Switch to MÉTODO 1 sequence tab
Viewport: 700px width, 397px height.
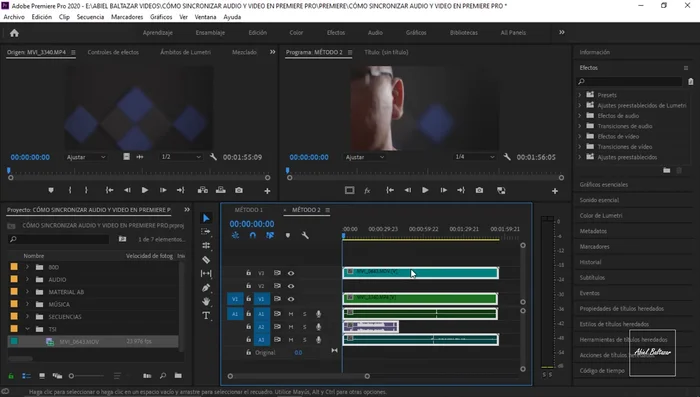pos(249,210)
